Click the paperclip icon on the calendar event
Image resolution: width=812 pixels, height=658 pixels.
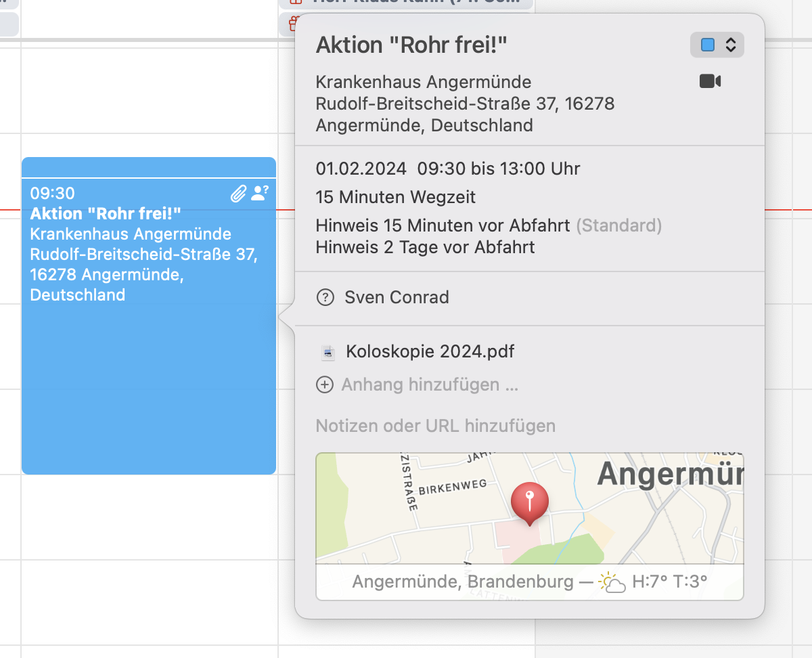(x=238, y=194)
